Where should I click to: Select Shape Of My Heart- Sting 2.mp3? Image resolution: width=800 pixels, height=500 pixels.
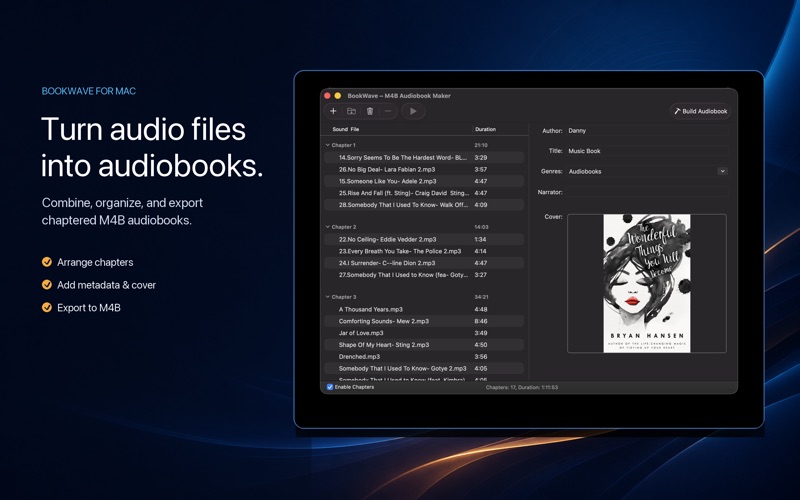coord(424,344)
